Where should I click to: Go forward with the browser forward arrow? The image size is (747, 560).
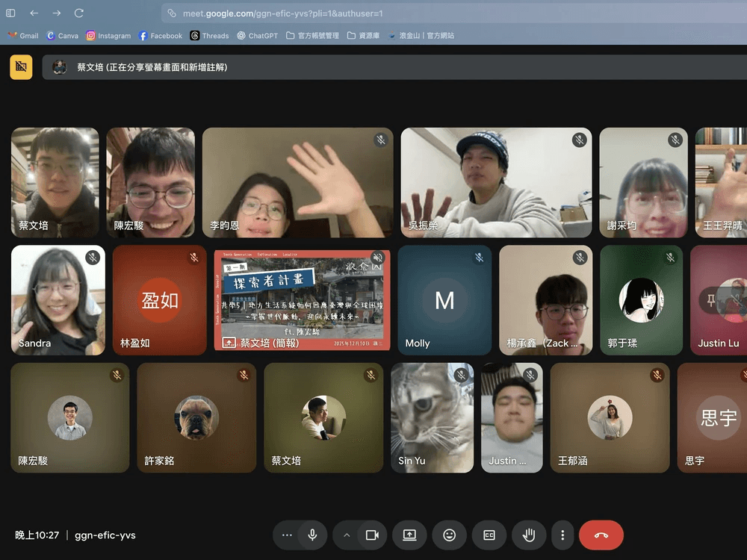(57, 13)
